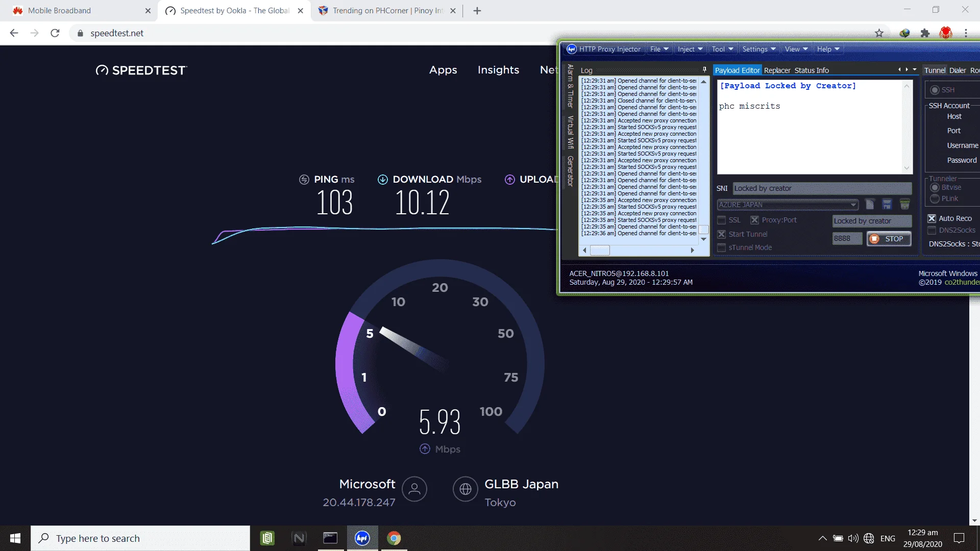This screenshot has height=551, width=980.
Task: Open the Settings dropdown menu
Action: (759, 49)
